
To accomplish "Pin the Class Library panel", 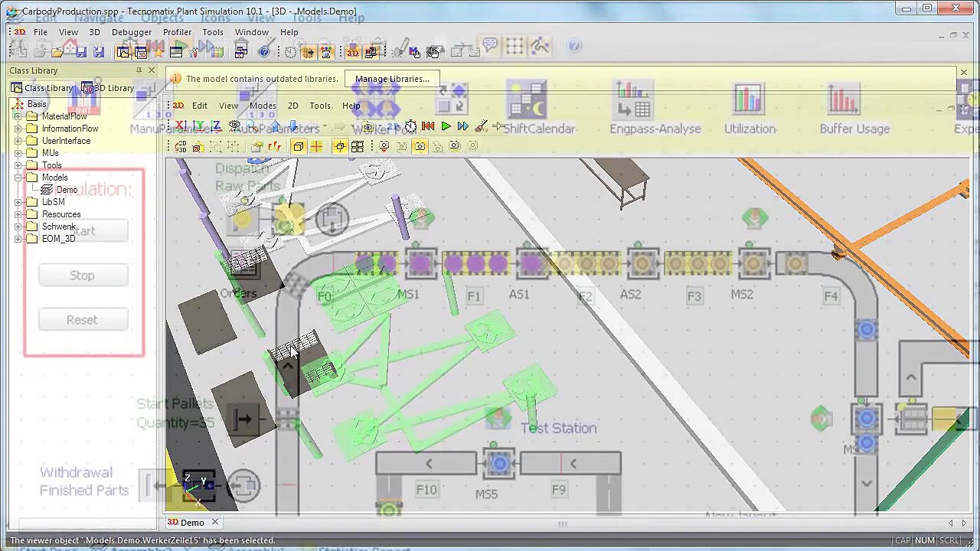I will coord(139,70).
